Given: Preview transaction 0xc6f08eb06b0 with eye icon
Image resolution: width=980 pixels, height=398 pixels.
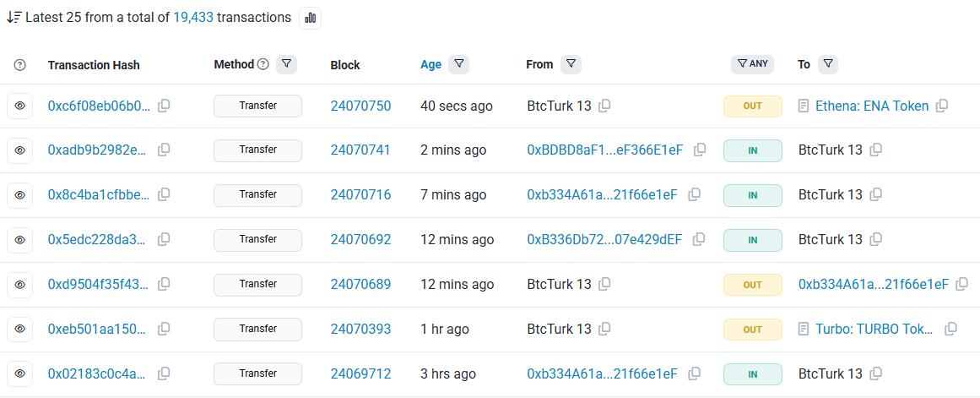Looking at the screenshot, I should 20,106.
